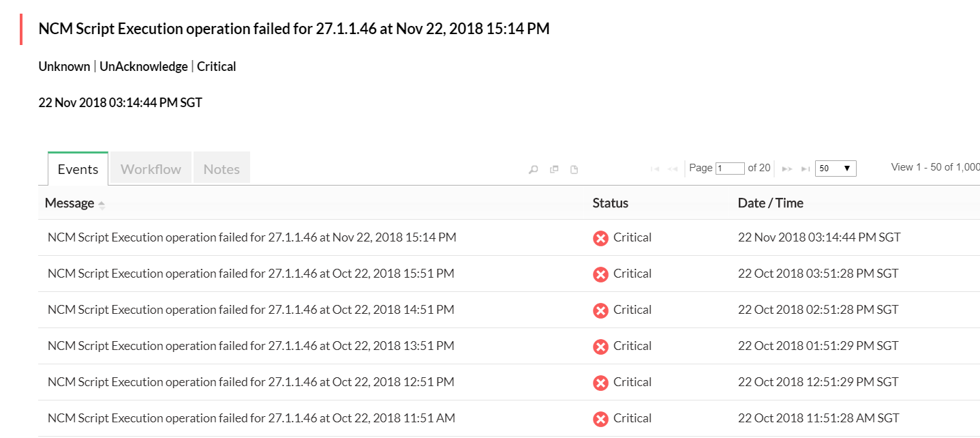
Task: Click the Critical icon for the 11:51 AM event
Action: click(600, 419)
